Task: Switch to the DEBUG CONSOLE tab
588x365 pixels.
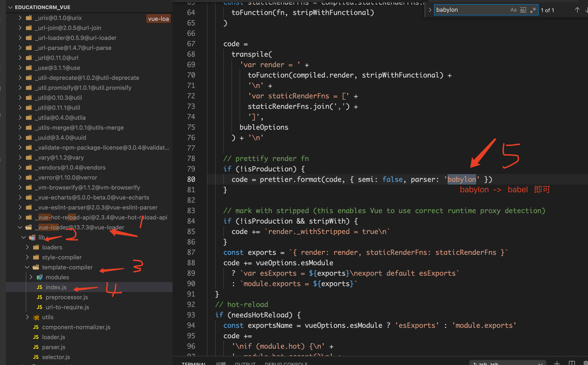Action: [x=286, y=363]
